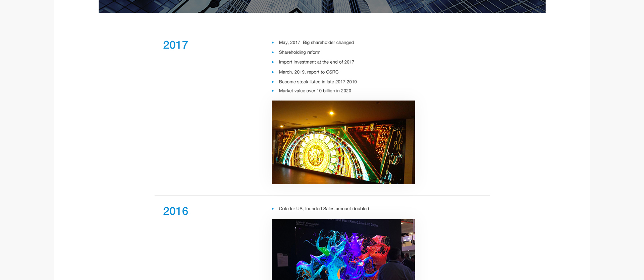644x280 pixels.
Task: Click the skyscraper banner image at top
Action: (x=322, y=6)
